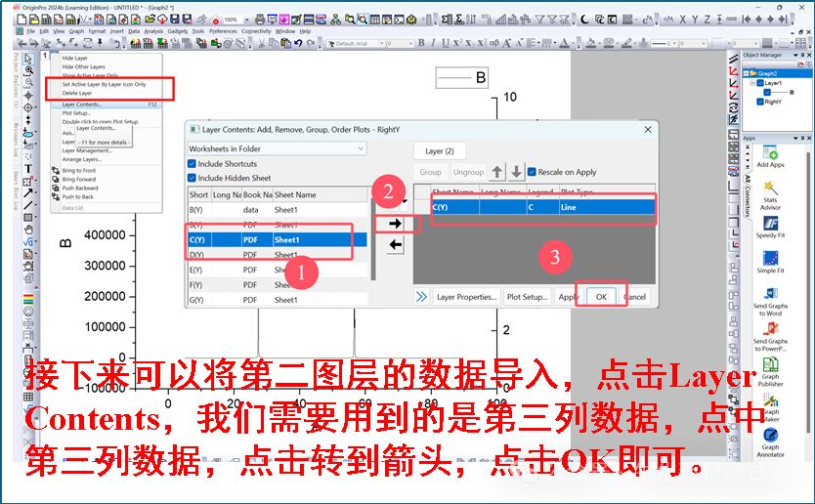Launch the Graph Annotator app

770,442
